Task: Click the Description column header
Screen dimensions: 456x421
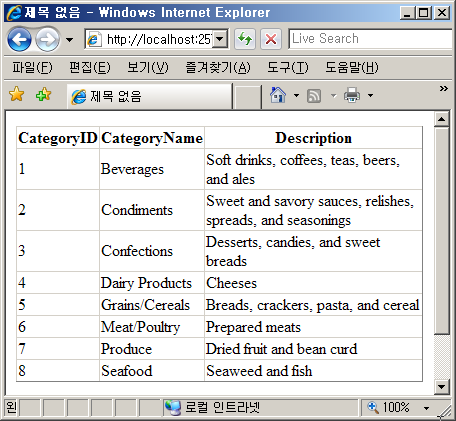Action: pos(313,138)
